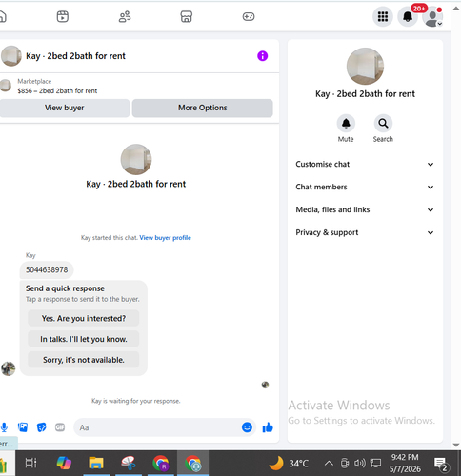Open the Friends tab icon
This screenshot has width=461, height=476.
[x=125, y=16]
